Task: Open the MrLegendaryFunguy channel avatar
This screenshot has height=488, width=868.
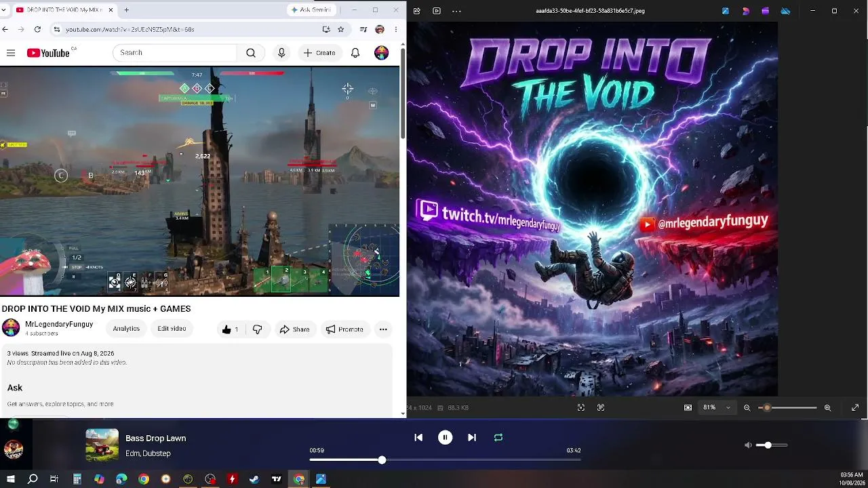Action: tap(11, 328)
